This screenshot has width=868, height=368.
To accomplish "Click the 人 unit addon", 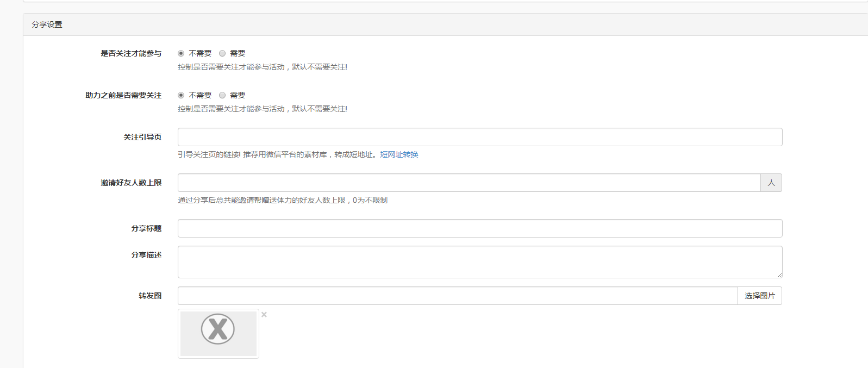I will coord(771,183).
